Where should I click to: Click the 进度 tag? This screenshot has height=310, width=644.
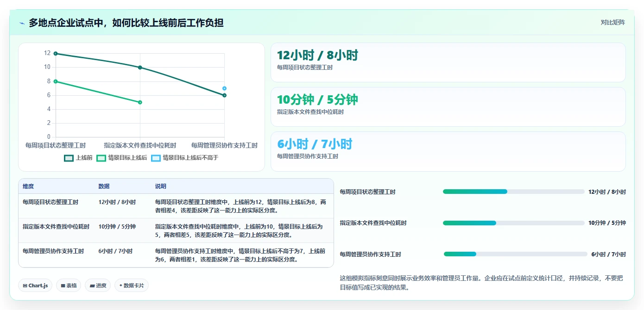pos(98,285)
